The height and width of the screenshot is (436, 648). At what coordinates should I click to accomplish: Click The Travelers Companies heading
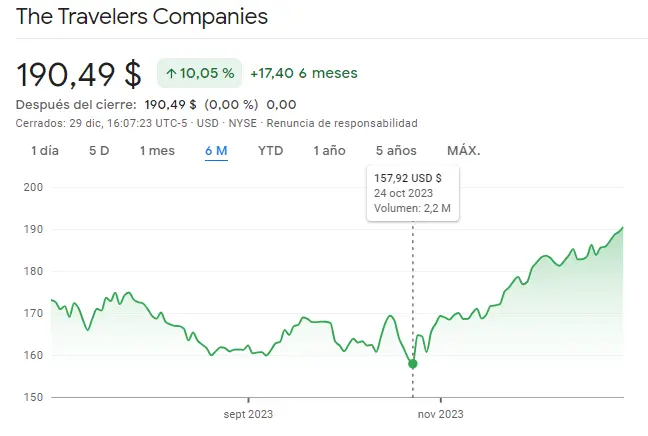(x=143, y=18)
